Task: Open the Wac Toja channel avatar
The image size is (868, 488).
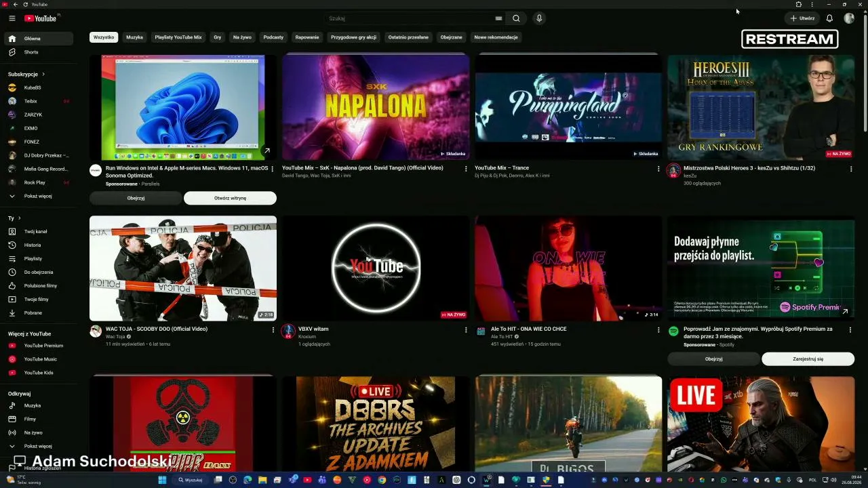Action: [x=96, y=331]
